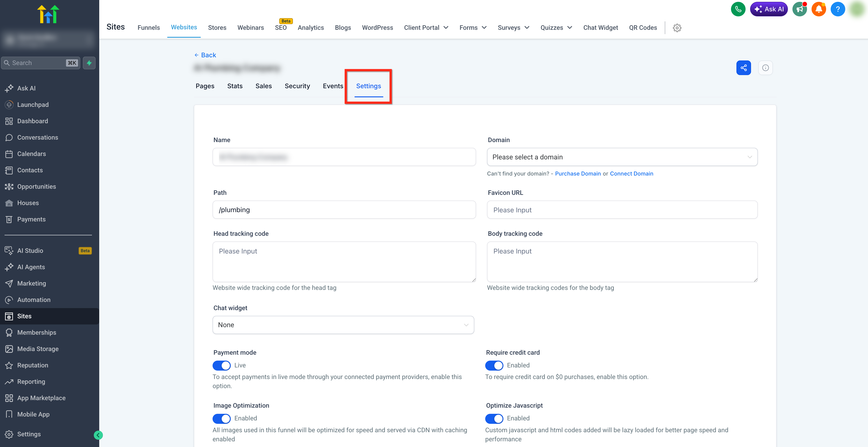The height and width of the screenshot is (447, 868).
Task: Collapse sidebar with green arrow button
Action: 98,435
